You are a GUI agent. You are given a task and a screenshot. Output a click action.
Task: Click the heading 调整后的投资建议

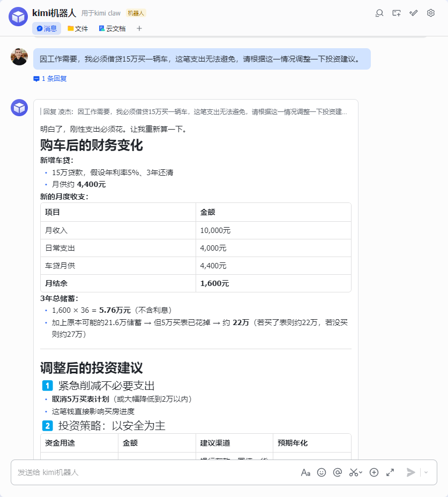coord(91,368)
